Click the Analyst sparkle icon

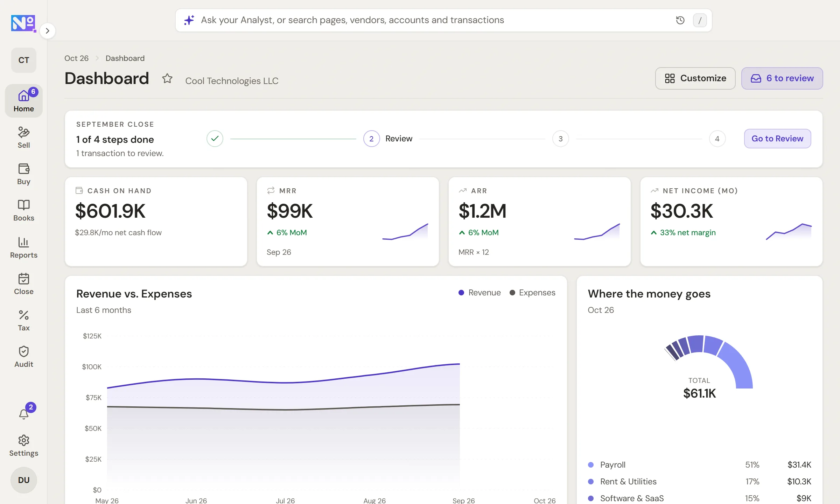pyautogui.click(x=189, y=20)
